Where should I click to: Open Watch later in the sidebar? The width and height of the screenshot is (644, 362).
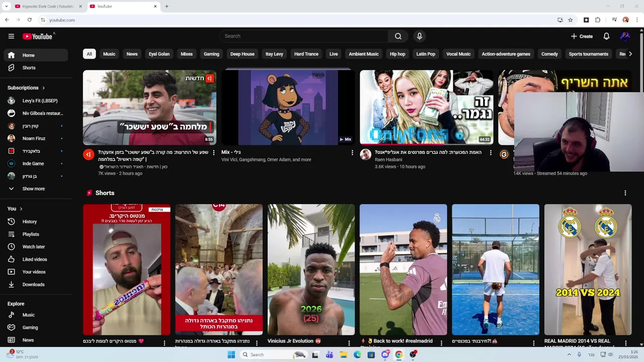click(x=35, y=247)
